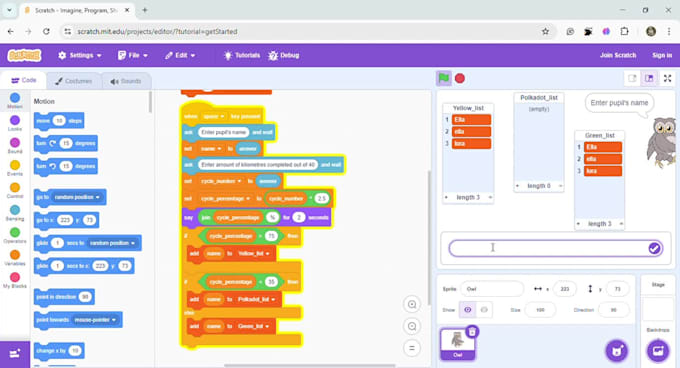Hide the sprite using crossed-eye icon

coord(484,310)
